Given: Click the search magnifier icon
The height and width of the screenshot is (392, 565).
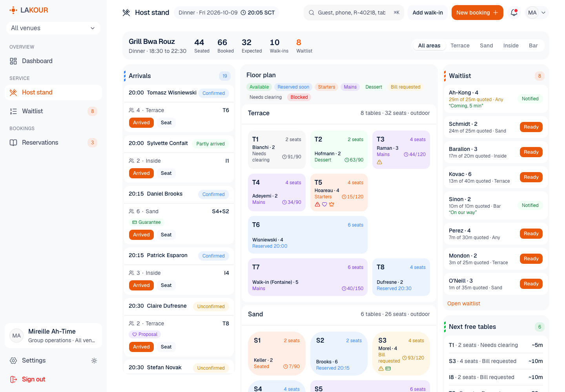Looking at the screenshot, I should [x=312, y=13].
